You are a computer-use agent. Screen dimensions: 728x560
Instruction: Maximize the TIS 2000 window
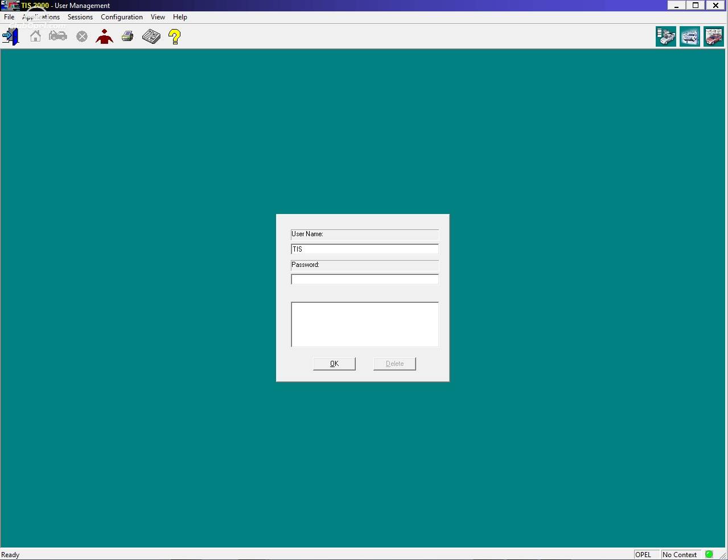coord(696,6)
